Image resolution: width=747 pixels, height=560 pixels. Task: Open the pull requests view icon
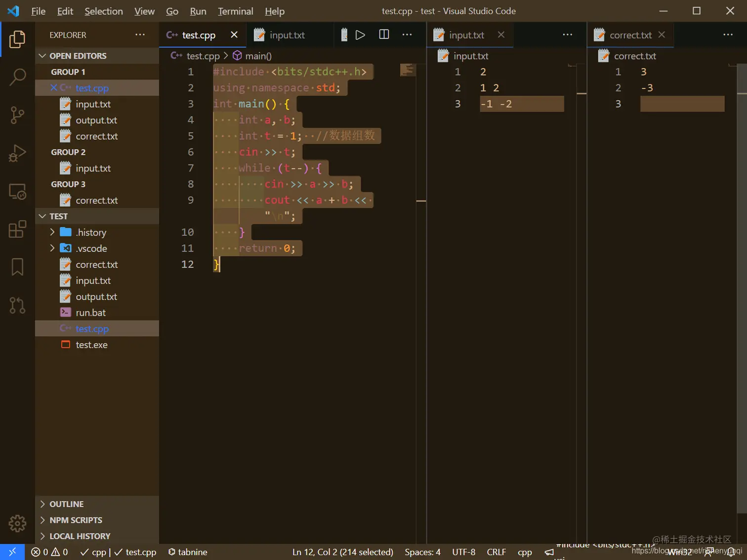click(x=17, y=305)
